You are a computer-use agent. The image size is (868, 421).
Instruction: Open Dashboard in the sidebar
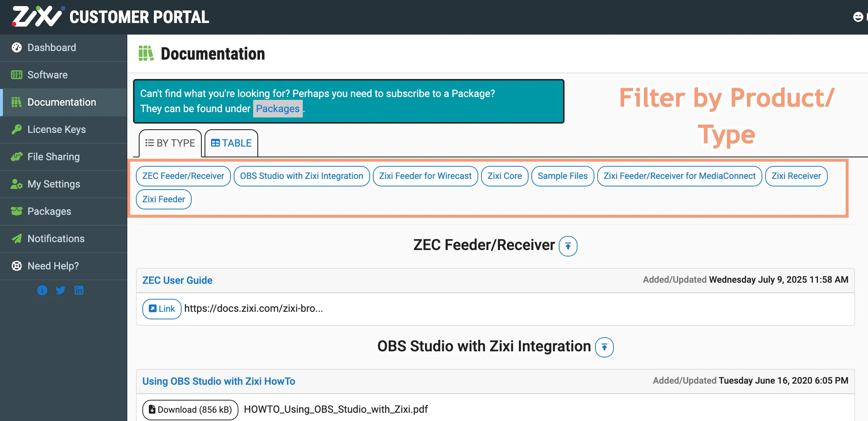pos(64,48)
